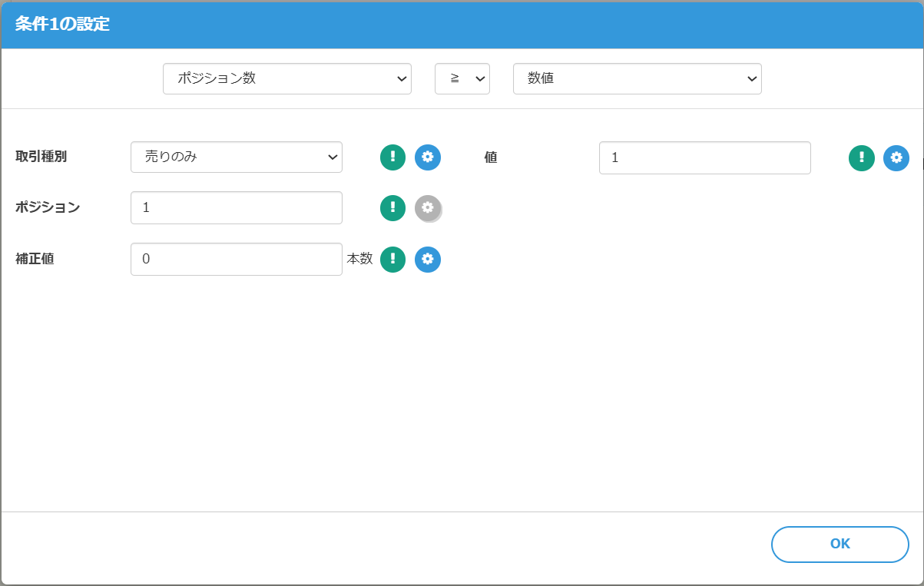This screenshot has height=586, width=924.
Task: Expand the ≧ comparison operator dropdown
Action: (462, 79)
